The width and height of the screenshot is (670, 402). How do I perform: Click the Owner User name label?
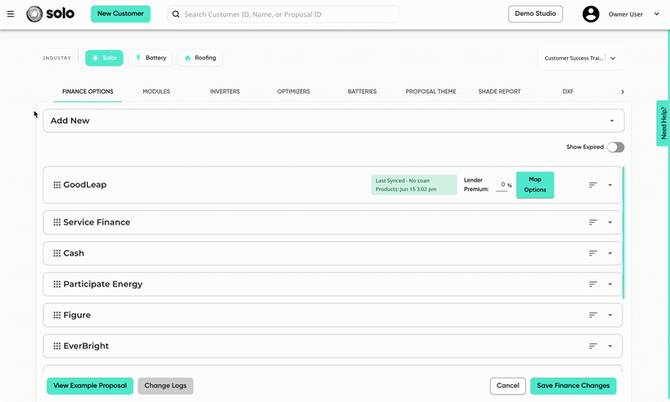tap(626, 15)
